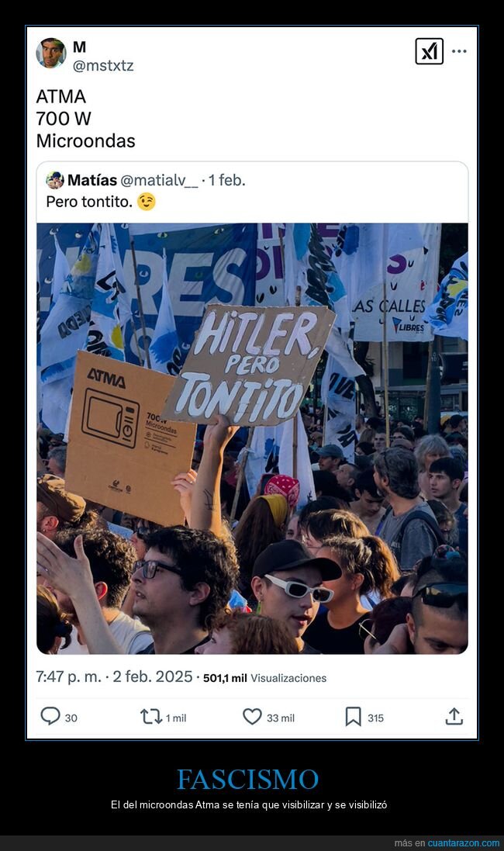View the 501,1 mil Visualizaciones count
This screenshot has width=504, height=851.
point(264,678)
